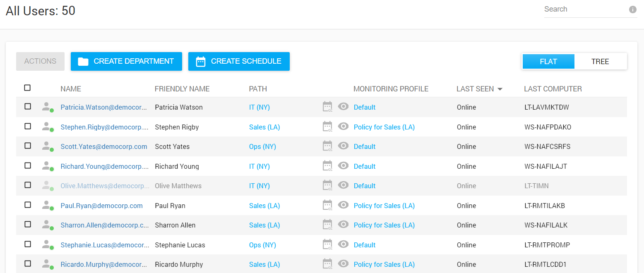Click Last Seen sort arrow

500,89
